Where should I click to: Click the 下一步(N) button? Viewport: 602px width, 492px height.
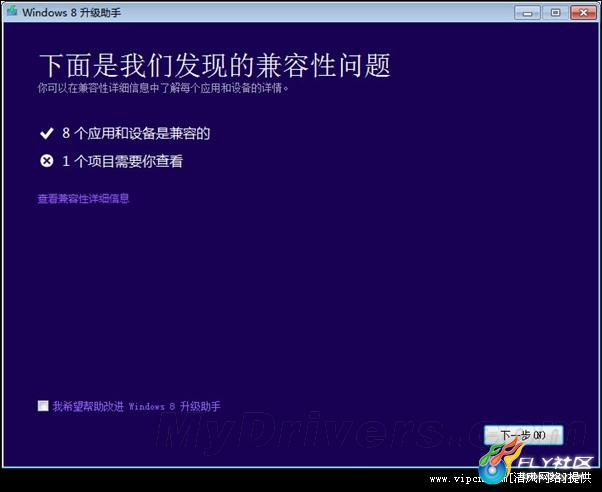523,435
